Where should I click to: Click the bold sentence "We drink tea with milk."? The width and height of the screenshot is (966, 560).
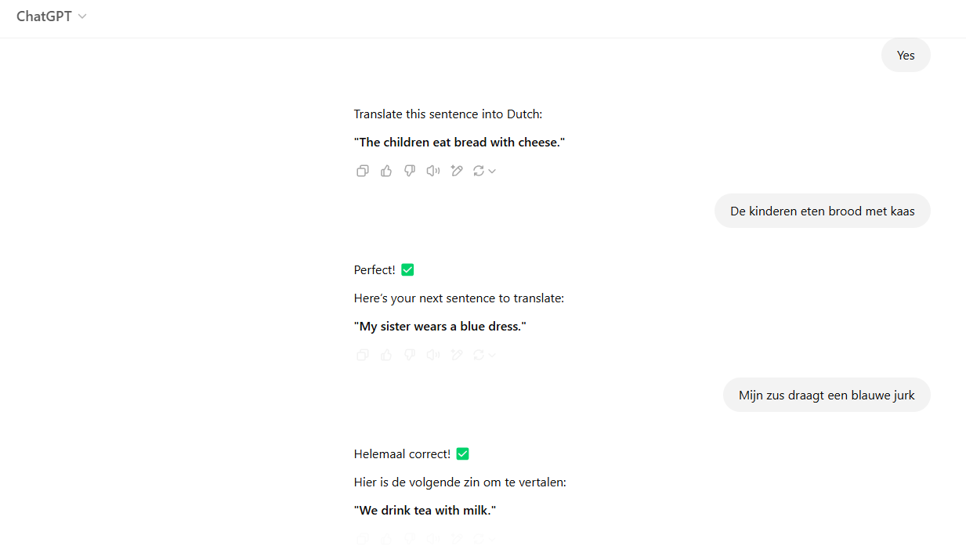tap(425, 511)
